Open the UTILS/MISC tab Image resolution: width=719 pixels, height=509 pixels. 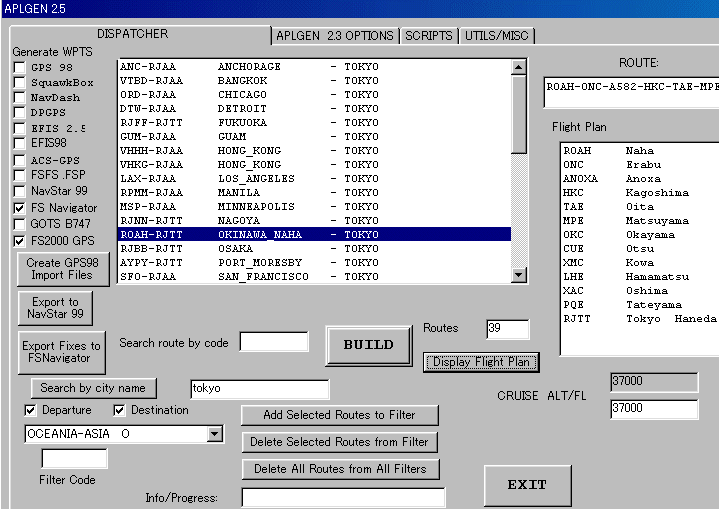click(496, 36)
